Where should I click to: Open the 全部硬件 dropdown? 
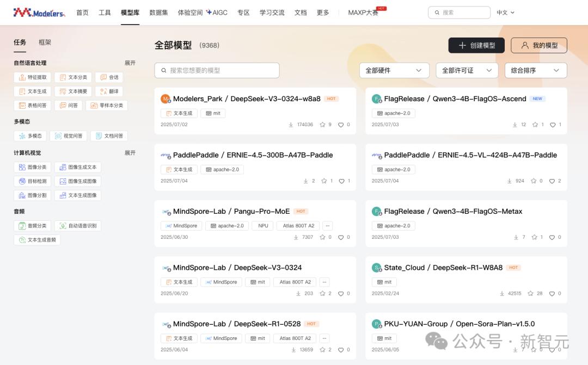click(x=394, y=71)
